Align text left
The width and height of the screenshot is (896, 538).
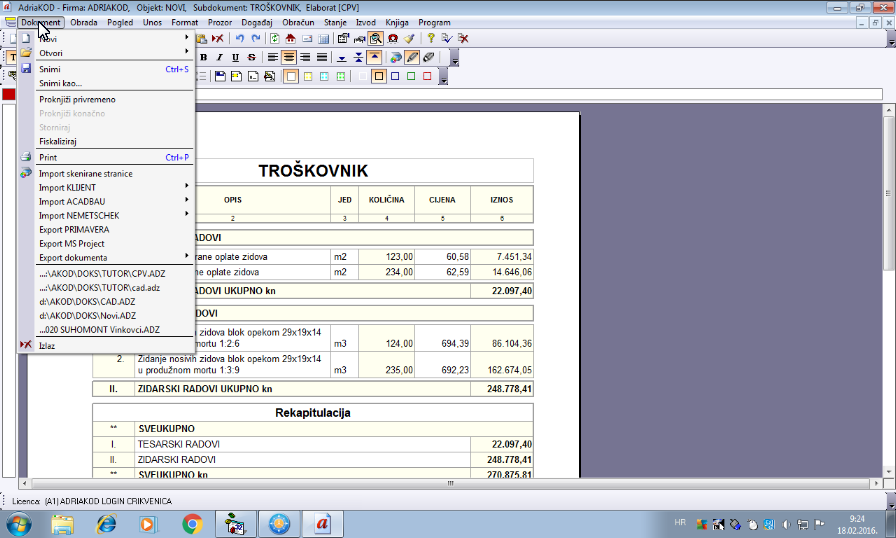click(x=273, y=57)
